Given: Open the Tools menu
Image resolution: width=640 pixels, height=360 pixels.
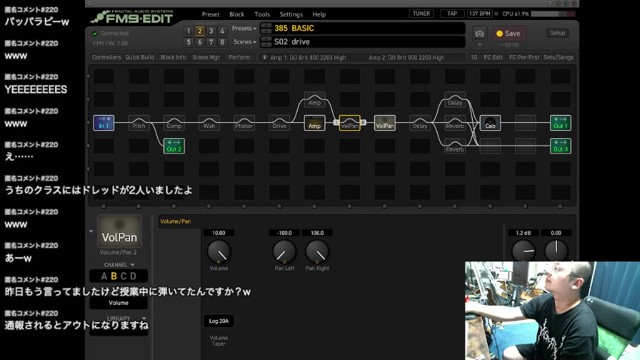Looking at the screenshot, I should (x=262, y=14).
